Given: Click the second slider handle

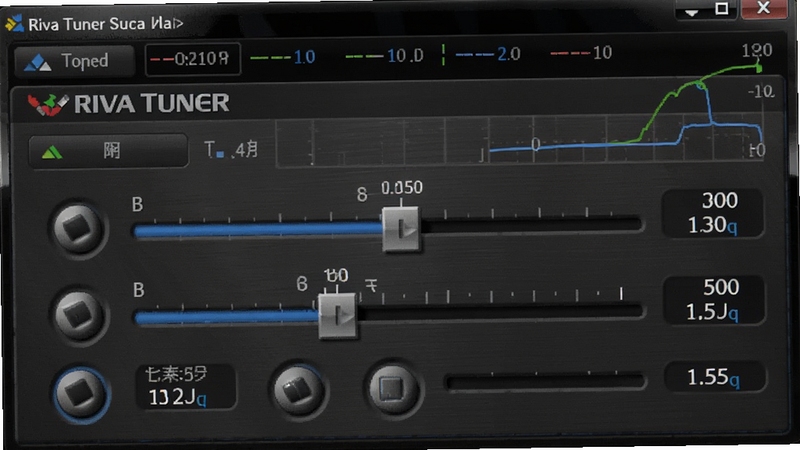Looking at the screenshot, I should pyautogui.click(x=338, y=316).
